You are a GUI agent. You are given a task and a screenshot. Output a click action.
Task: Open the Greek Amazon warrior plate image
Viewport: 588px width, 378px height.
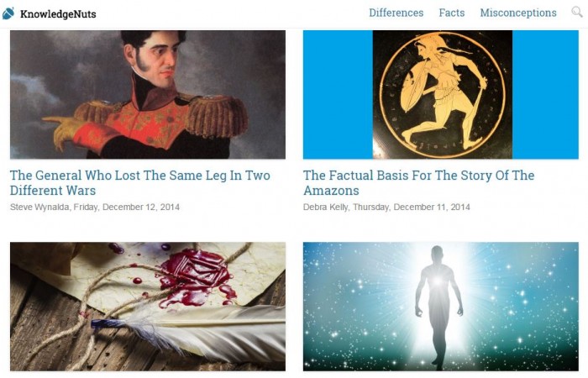[443, 94]
